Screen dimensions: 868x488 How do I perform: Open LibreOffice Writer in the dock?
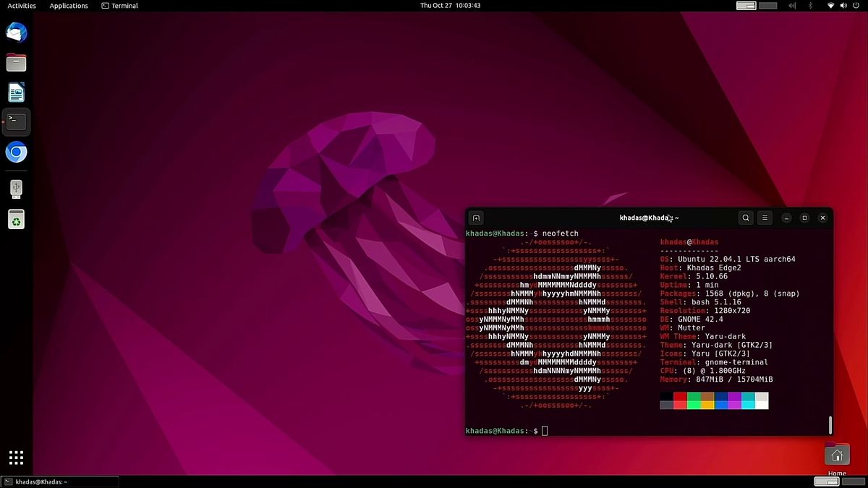16,93
